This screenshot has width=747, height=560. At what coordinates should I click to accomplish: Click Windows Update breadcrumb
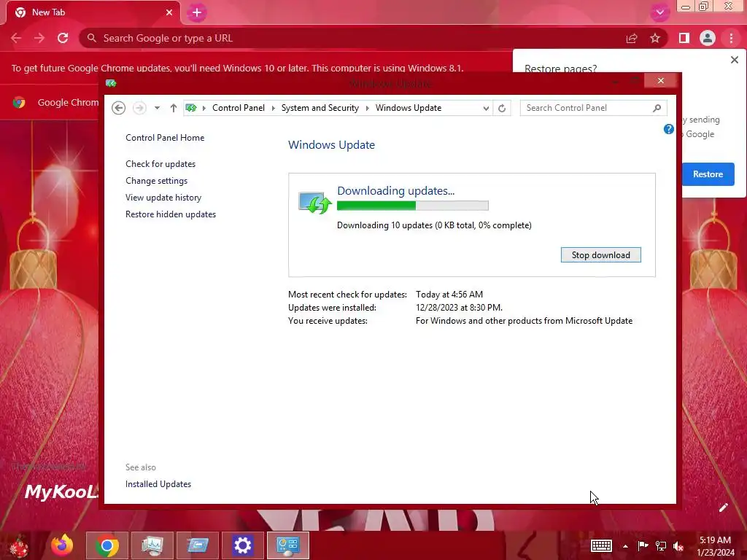[x=409, y=108]
